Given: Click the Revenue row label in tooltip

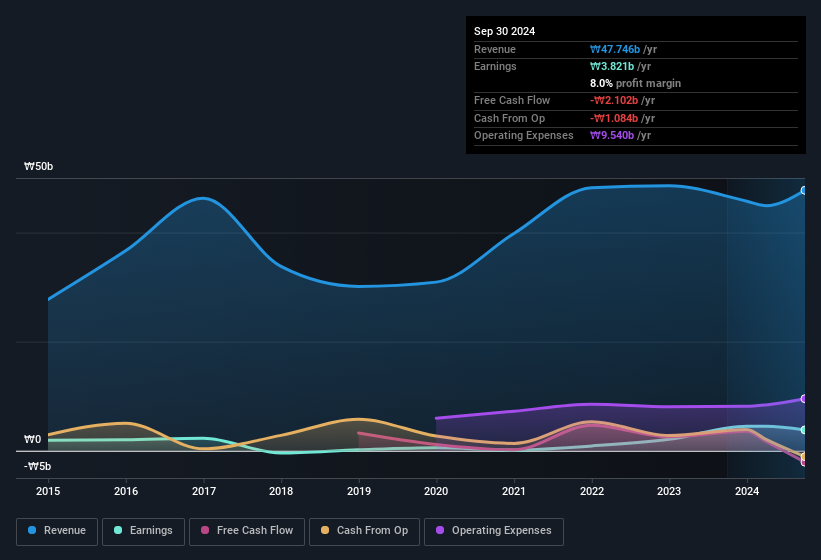Looking at the screenshot, I should click(495, 49).
